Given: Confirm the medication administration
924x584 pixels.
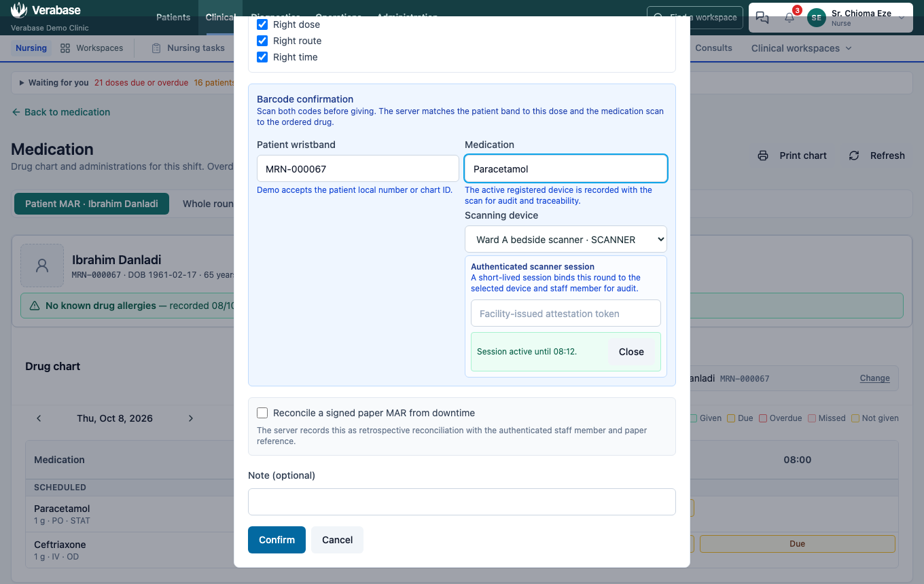Looking at the screenshot, I should click(x=277, y=540).
